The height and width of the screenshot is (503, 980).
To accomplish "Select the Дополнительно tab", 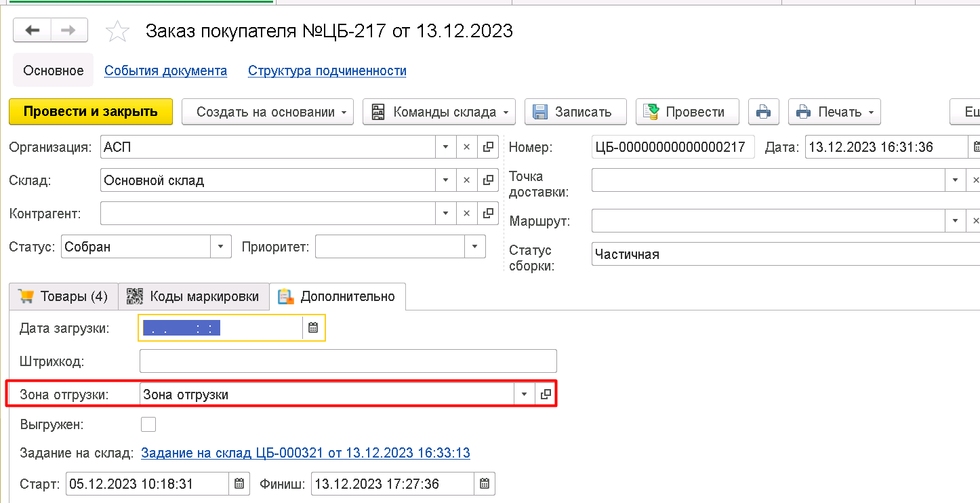I will [x=338, y=296].
